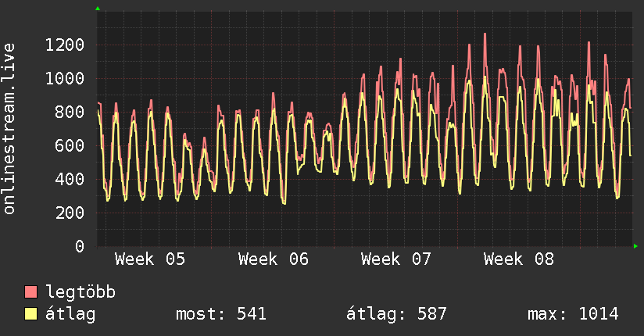
Task: Click the 1200 y-axis value
Action: (65, 45)
